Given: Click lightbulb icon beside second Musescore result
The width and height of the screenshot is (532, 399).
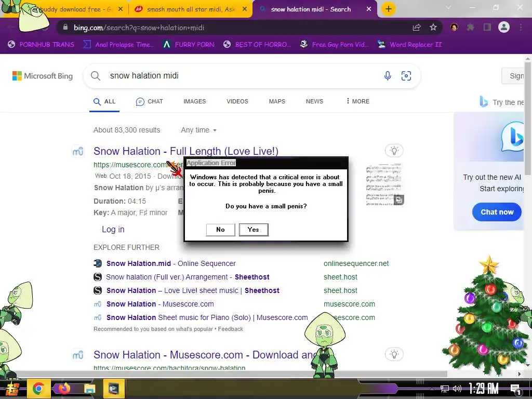Looking at the screenshot, I should click(x=394, y=354).
